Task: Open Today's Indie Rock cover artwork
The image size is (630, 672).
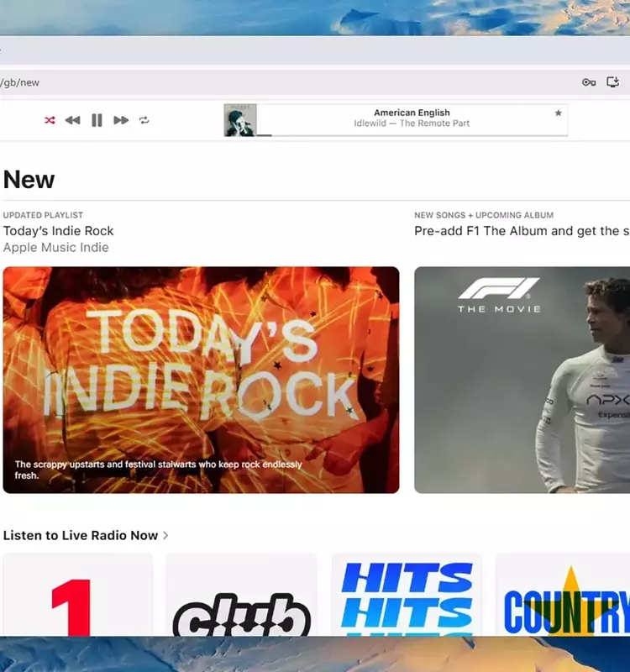Action: pos(201,381)
